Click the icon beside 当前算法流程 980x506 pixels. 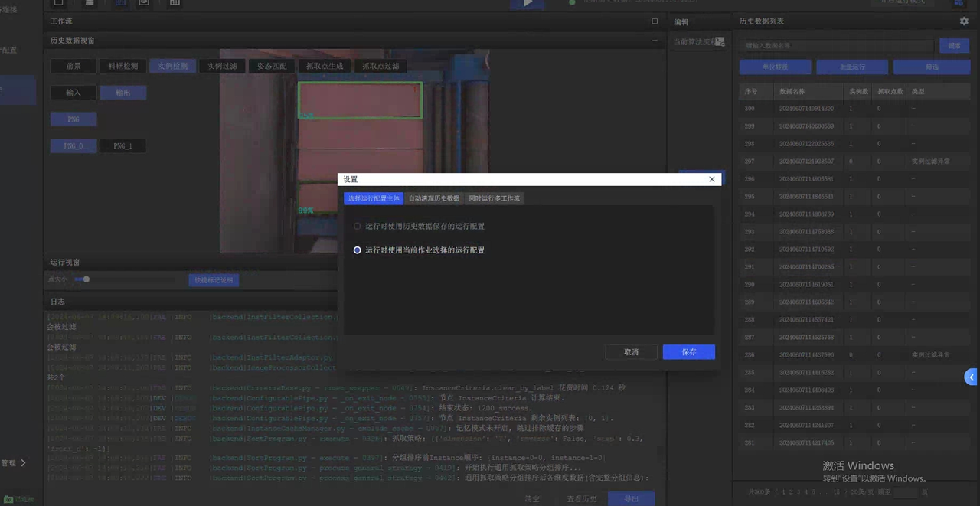(719, 42)
